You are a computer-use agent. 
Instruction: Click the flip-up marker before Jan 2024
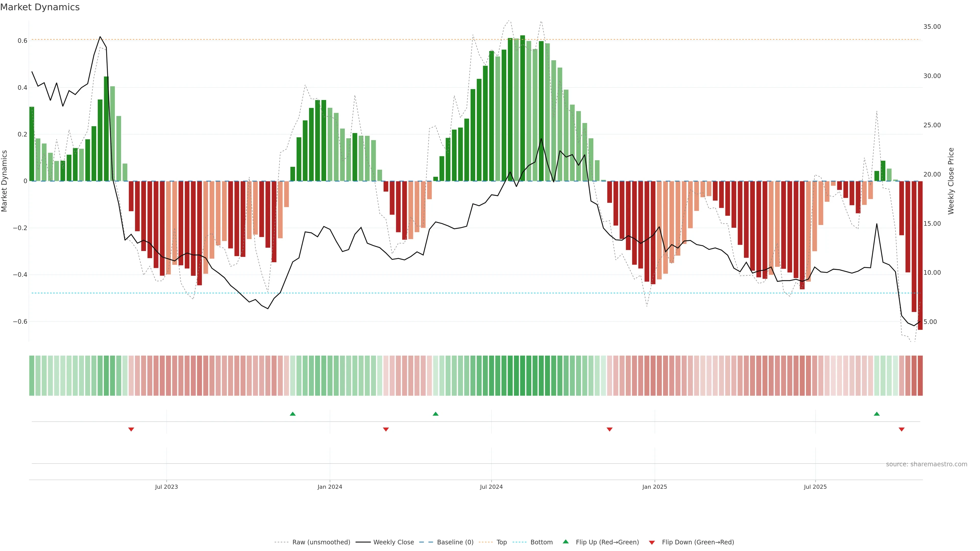(x=292, y=414)
